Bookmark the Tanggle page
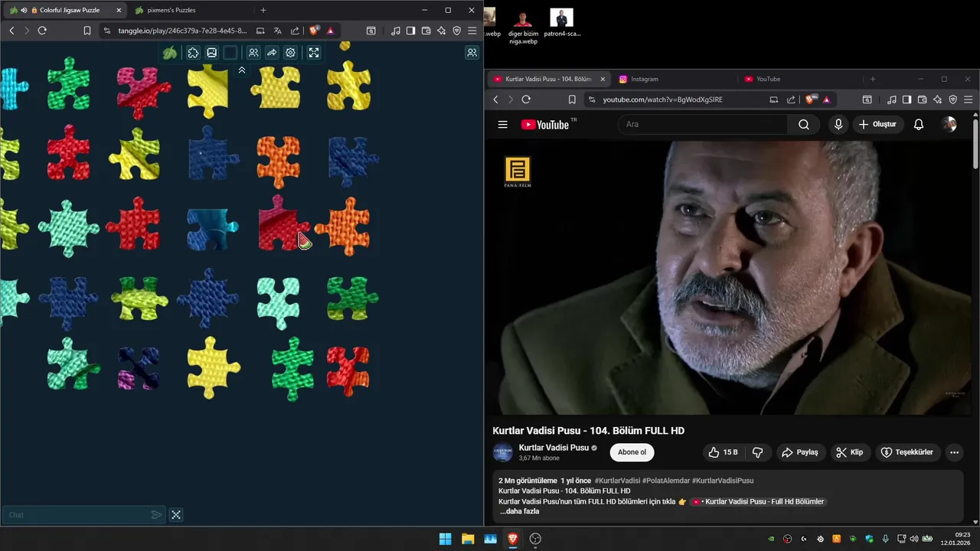The height and width of the screenshot is (551, 980). (87, 31)
